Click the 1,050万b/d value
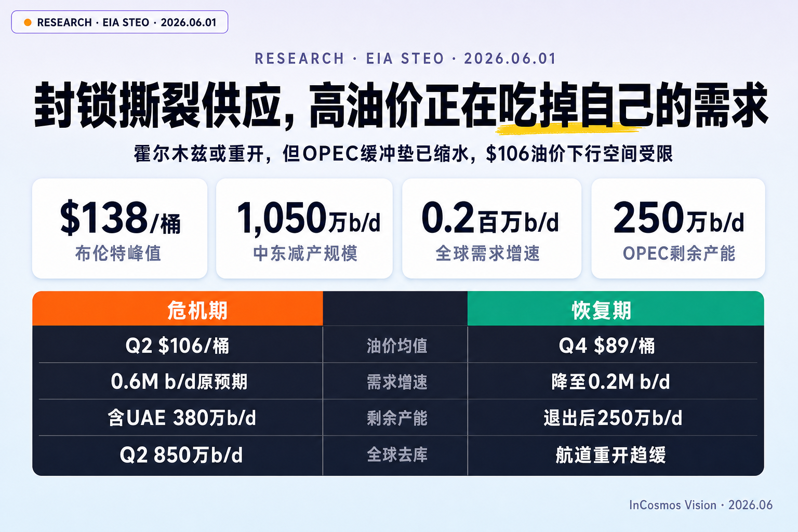This screenshot has height=532, width=798. tap(309, 218)
